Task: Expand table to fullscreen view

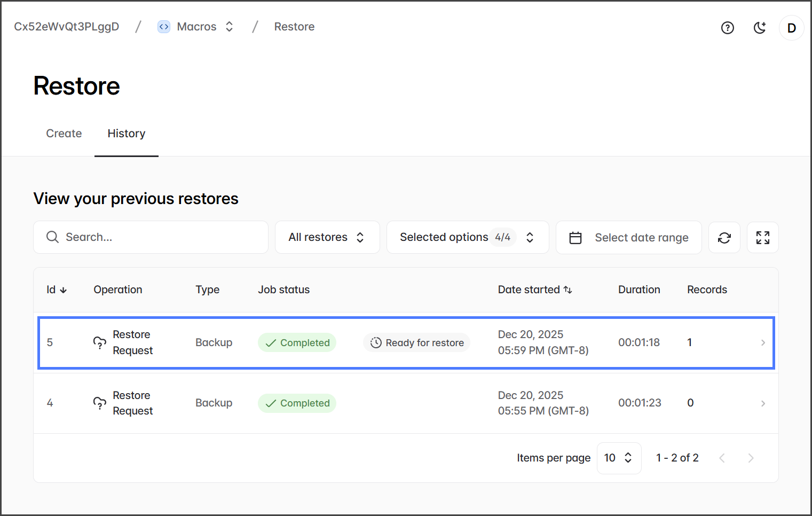Action: pyautogui.click(x=762, y=238)
